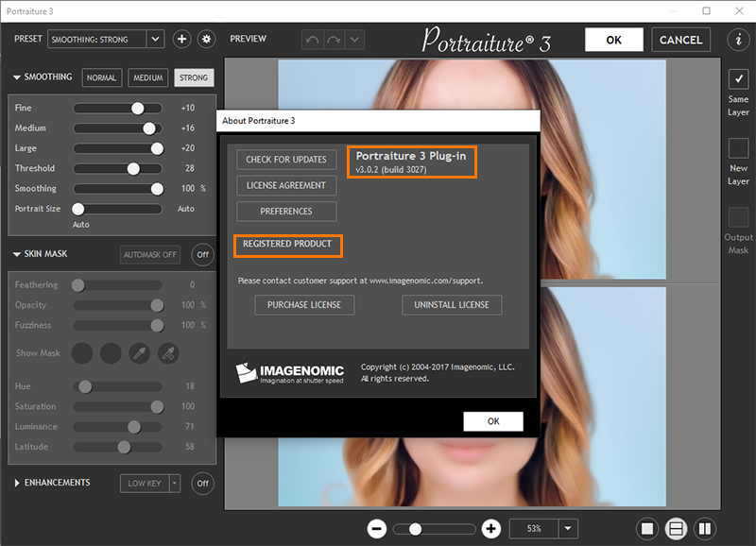The width and height of the screenshot is (756, 546).
Task: Select STRONG smoothing level
Action: coord(194,77)
